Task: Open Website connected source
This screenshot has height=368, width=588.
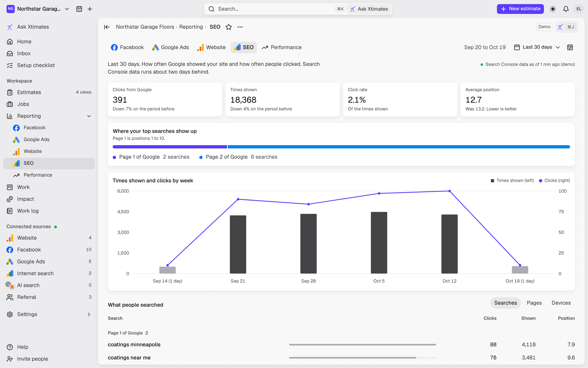Action: [x=49, y=238]
